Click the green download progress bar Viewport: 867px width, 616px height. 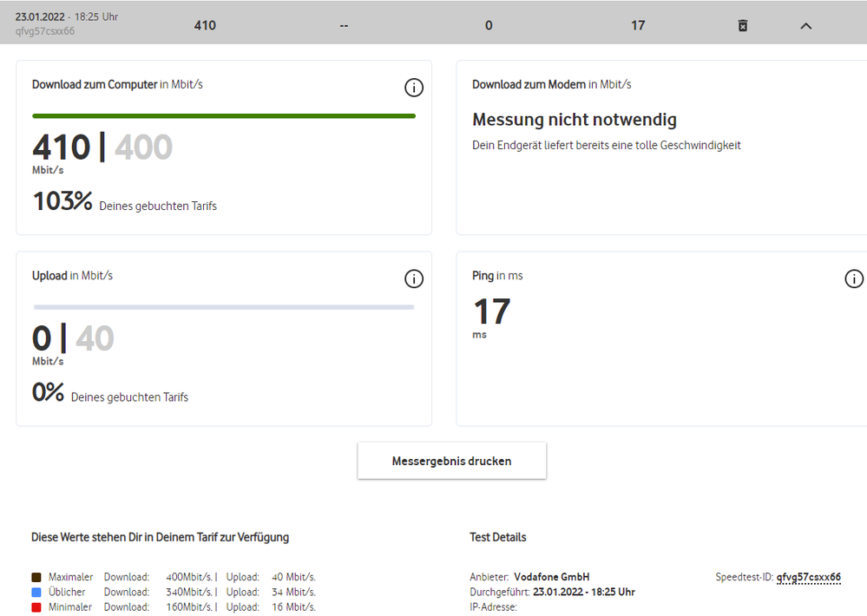(x=224, y=116)
